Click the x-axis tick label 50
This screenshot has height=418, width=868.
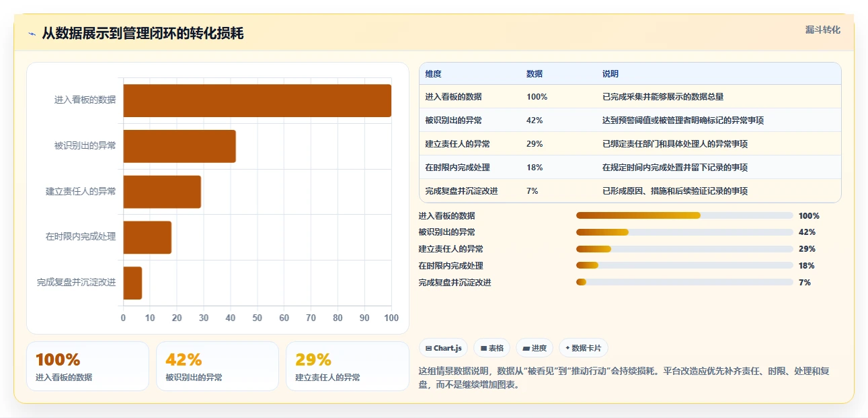[x=257, y=318]
